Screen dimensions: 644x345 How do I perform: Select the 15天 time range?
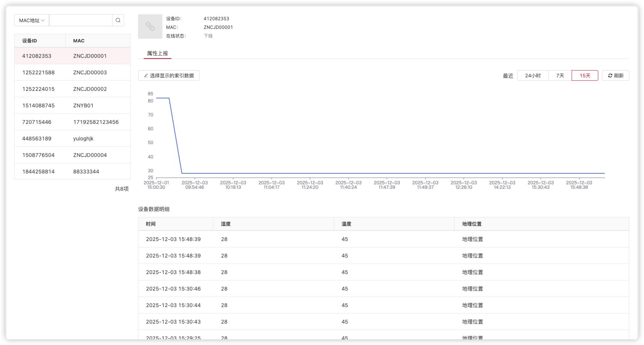point(585,75)
